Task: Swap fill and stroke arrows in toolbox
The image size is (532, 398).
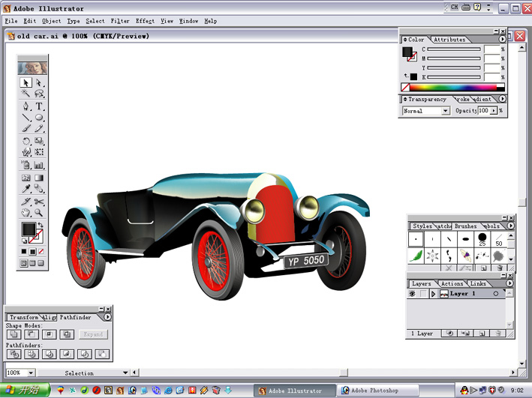Action: (41, 225)
